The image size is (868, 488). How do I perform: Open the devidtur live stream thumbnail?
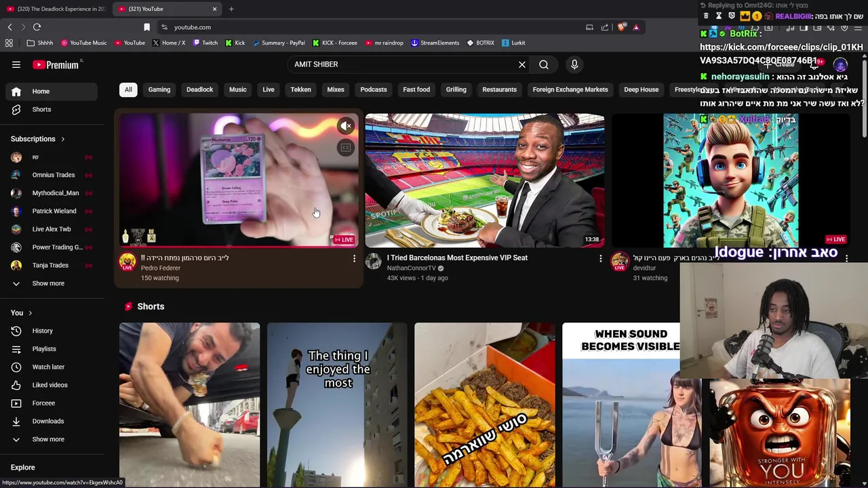(x=730, y=180)
